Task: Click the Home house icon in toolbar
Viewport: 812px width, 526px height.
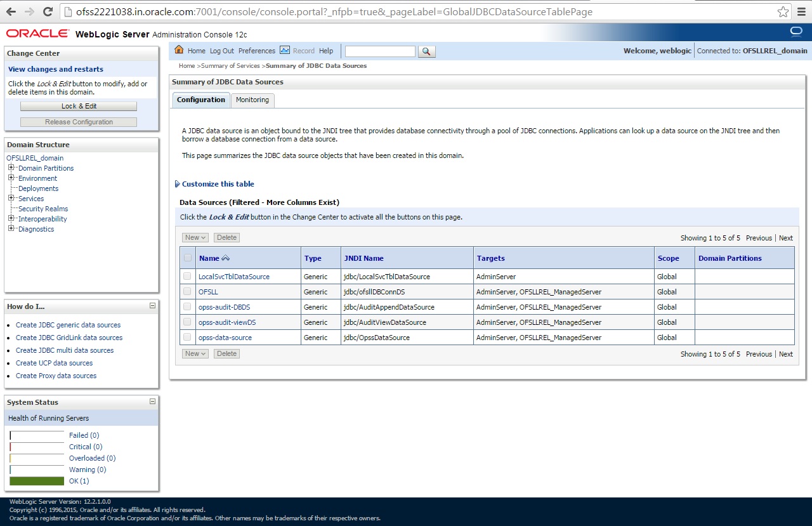Action: coord(179,50)
